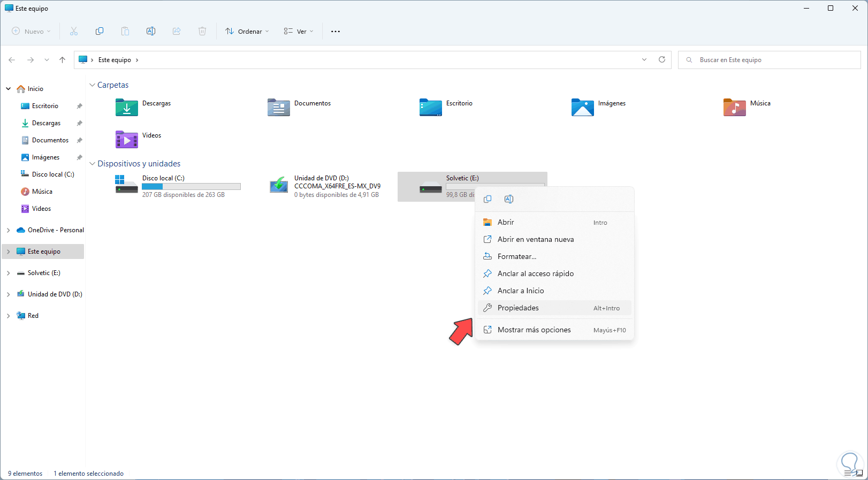Image resolution: width=868 pixels, height=480 pixels.
Task: Collapse the Dispositivos y unidades group
Action: [x=92, y=164]
